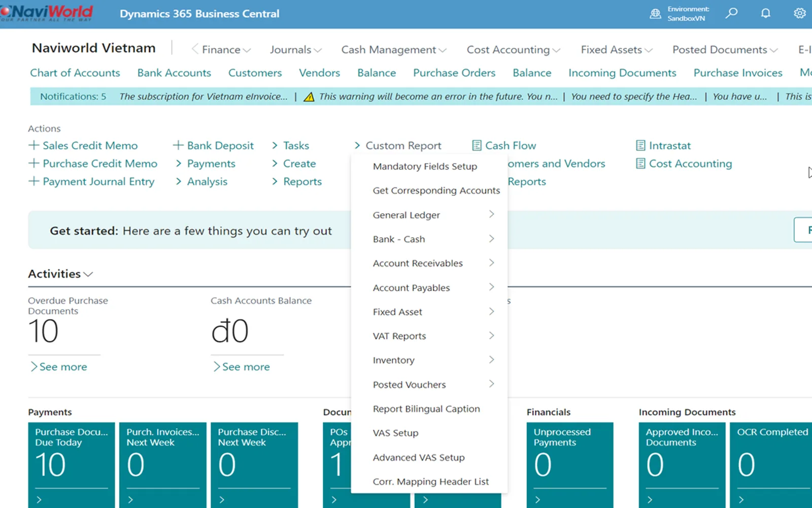The width and height of the screenshot is (812, 508).
Task: Select Mandatory Fields Setup menu item
Action: 425,167
